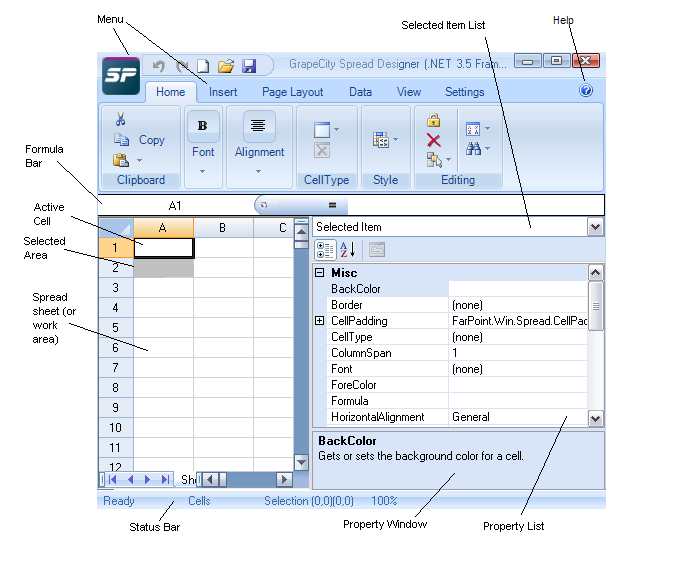Click the horizontal scrollbar right arrow
The image size is (678, 572).
point(284,479)
